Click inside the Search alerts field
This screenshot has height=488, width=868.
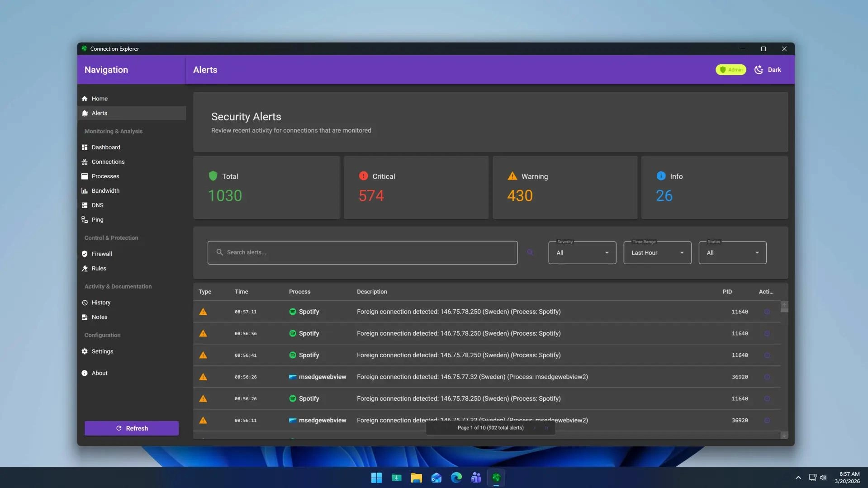pyautogui.click(x=362, y=252)
